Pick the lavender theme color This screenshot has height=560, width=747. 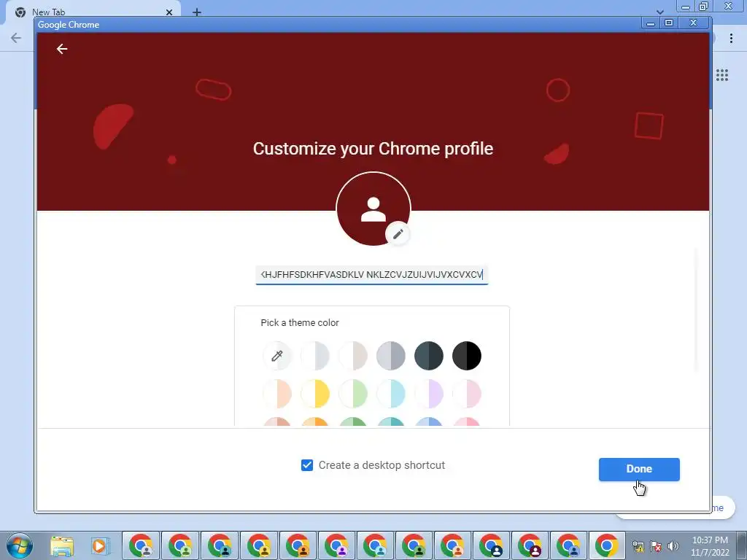tap(429, 394)
